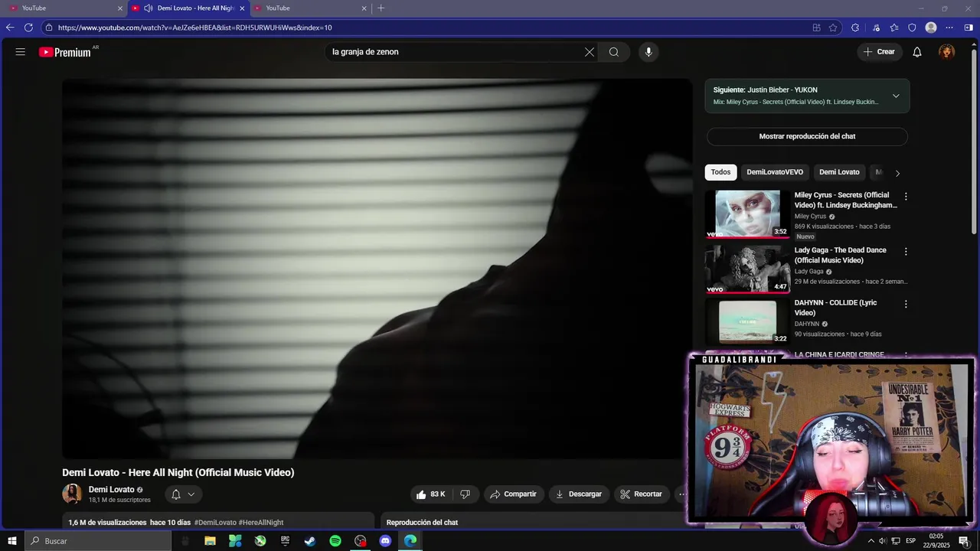Select the Todos filter chip

click(x=720, y=172)
